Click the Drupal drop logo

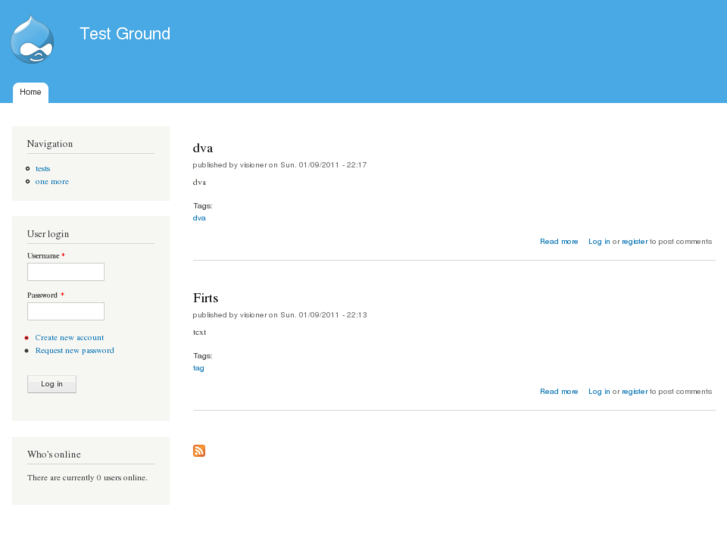[x=32, y=40]
